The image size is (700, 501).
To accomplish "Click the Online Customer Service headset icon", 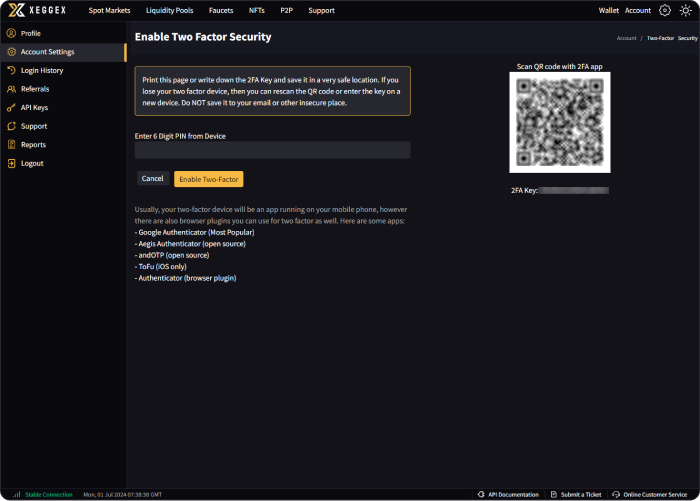I will click(616, 494).
